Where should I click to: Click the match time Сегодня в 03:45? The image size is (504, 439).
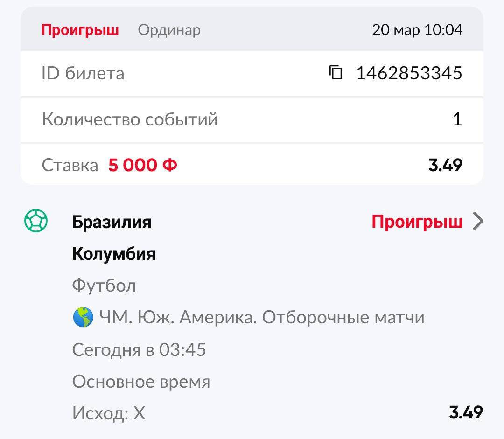click(139, 350)
